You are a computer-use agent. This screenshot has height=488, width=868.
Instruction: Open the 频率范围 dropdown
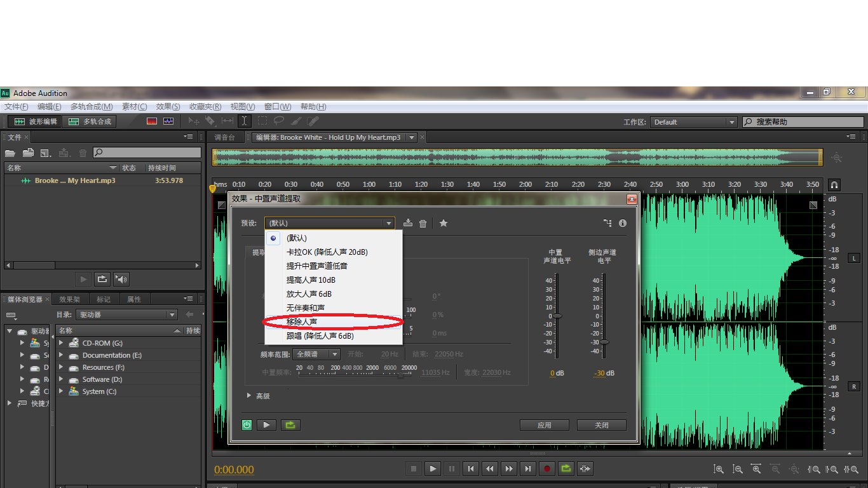pos(318,354)
